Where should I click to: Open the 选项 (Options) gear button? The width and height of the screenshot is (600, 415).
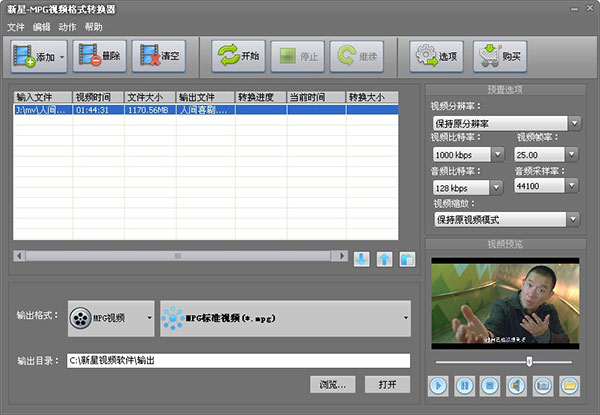tap(436, 57)
